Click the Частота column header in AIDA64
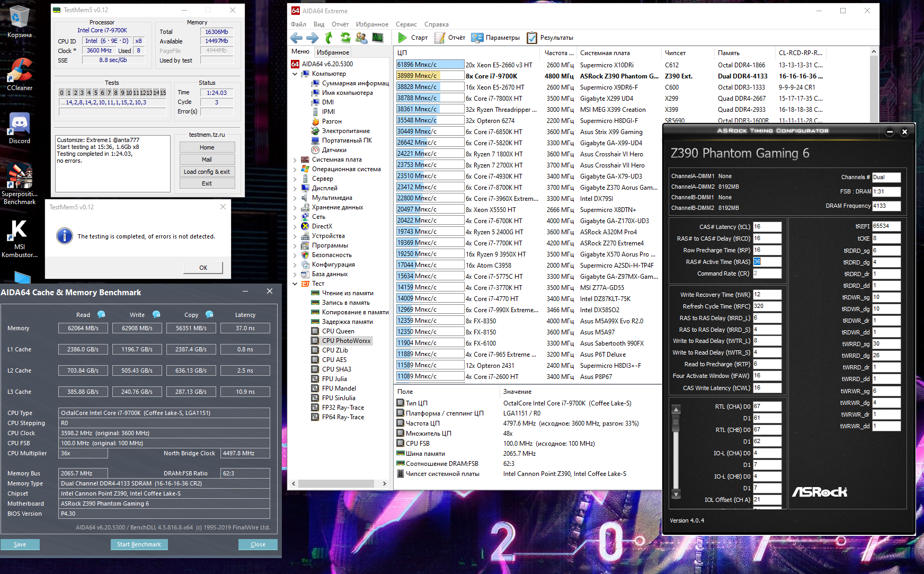Viewport: 924px width, 574px height. (x=559, y=53)
